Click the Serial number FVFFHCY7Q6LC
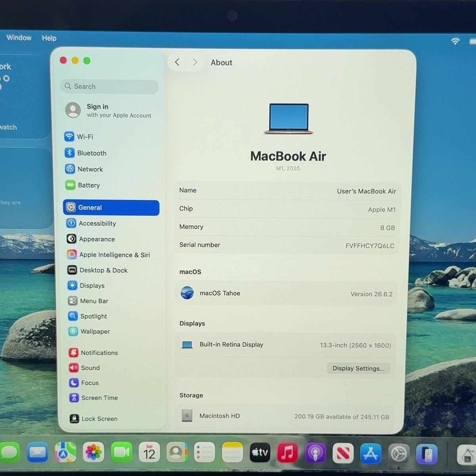Viewport: 476px width, 476px height. tap(370, 246)
